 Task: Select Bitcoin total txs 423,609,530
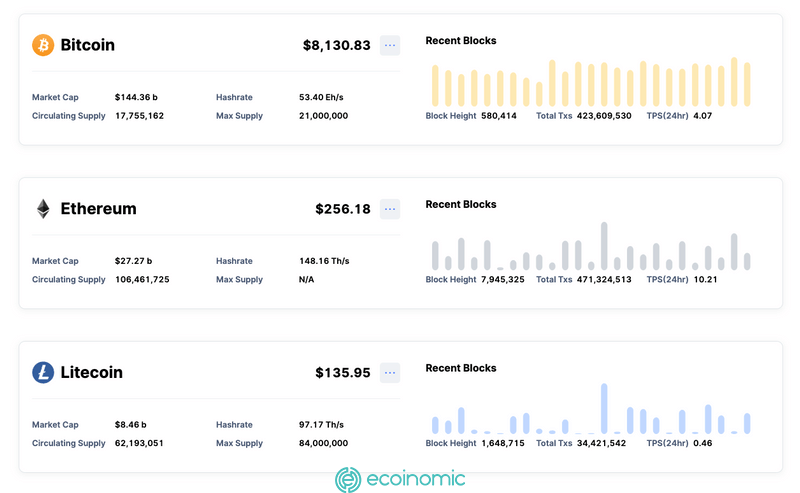[604, 116]
